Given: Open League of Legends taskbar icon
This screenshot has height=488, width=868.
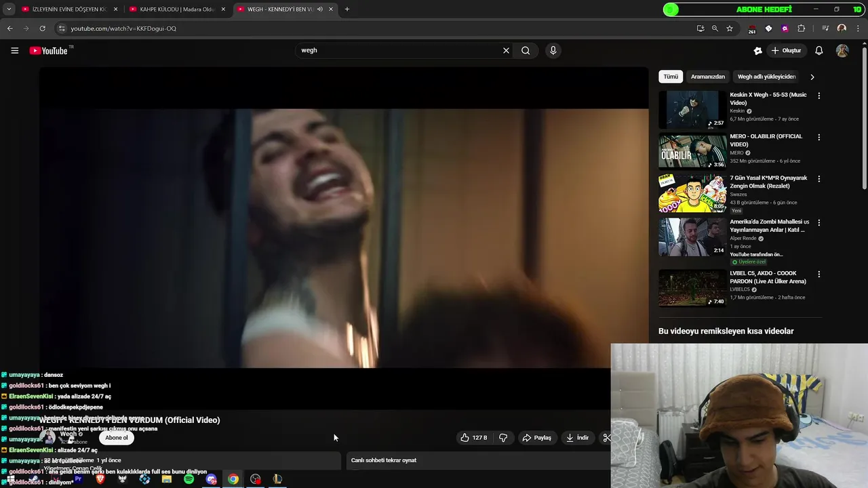Looking at the screenshot, I should coord(277,479).
